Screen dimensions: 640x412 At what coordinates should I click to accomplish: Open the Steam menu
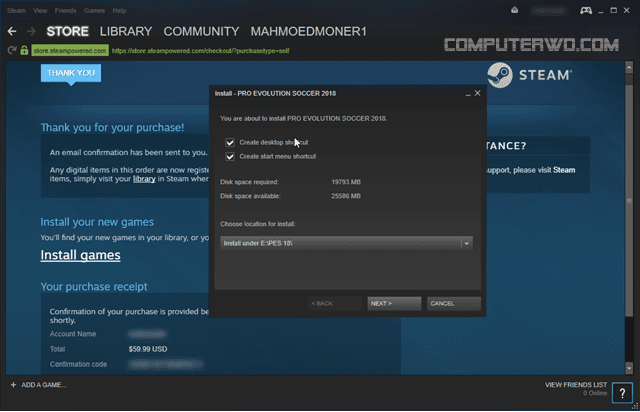click(x=16, y=11)
